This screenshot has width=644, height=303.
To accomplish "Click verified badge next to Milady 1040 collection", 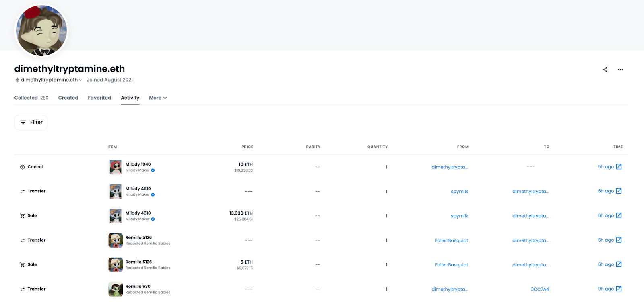I will coord(153,170).
